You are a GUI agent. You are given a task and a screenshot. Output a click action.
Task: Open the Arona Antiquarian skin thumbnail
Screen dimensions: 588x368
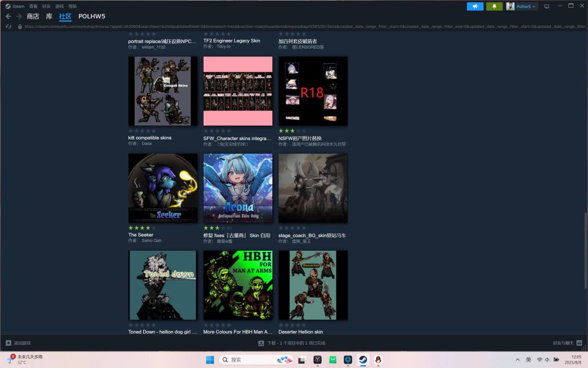point(238,188)
